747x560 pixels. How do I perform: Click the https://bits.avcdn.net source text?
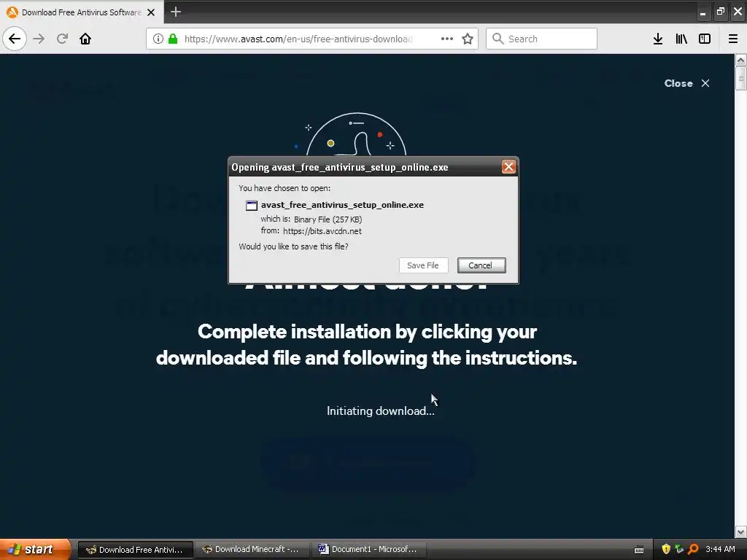[x=322, y=231]
